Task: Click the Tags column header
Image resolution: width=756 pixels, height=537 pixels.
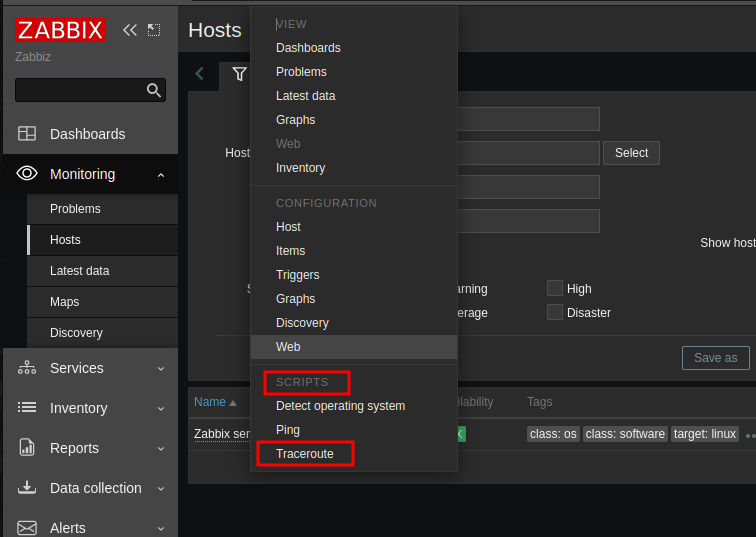Action: (539, 402)
